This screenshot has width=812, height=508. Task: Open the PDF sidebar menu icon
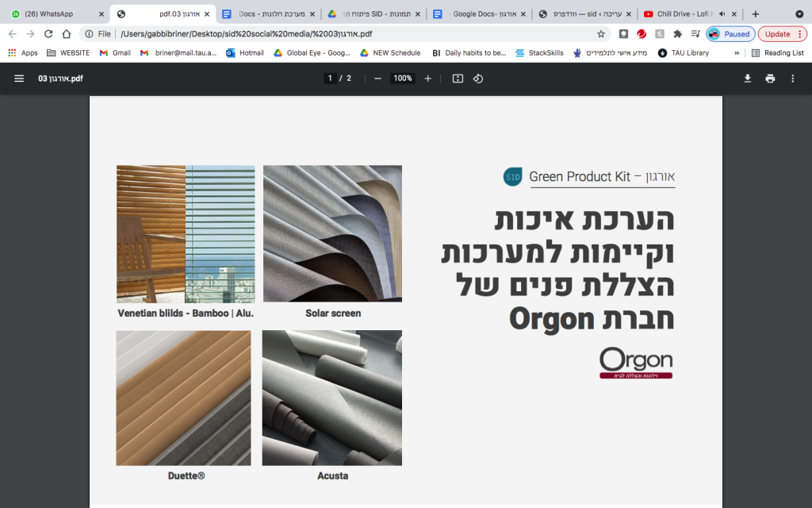19,79
